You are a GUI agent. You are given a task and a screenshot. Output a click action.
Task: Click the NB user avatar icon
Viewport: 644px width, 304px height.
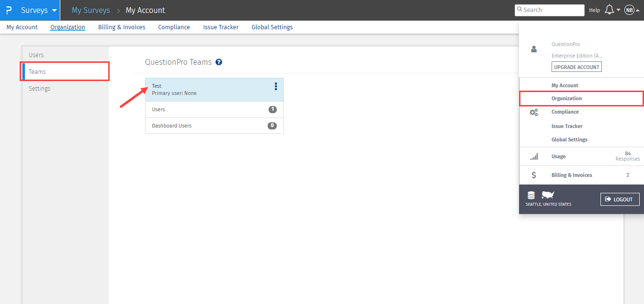click(x=629, y=10)
